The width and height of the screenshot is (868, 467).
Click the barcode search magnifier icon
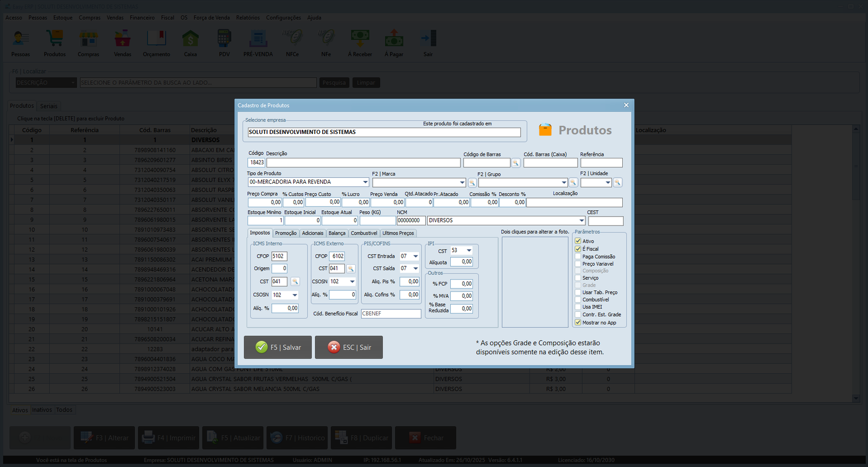pos(515,163)
